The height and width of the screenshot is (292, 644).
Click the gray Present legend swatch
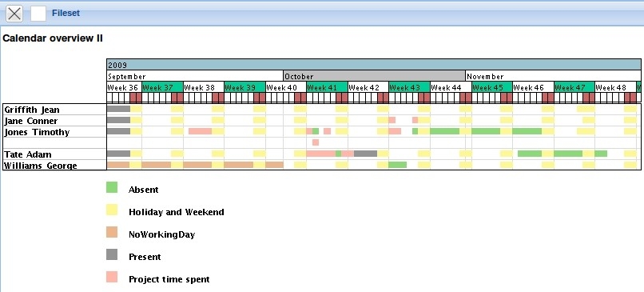112,254
